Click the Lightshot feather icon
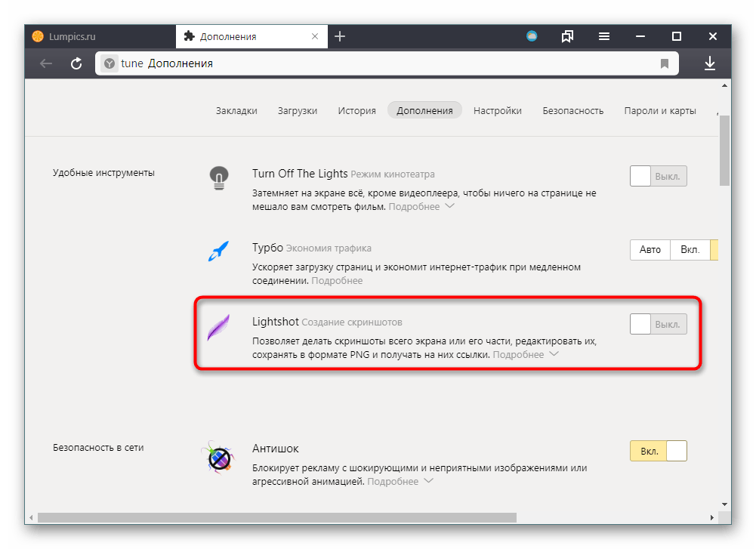The width and height of the screenshot is (756, 549). click(219, 329)
